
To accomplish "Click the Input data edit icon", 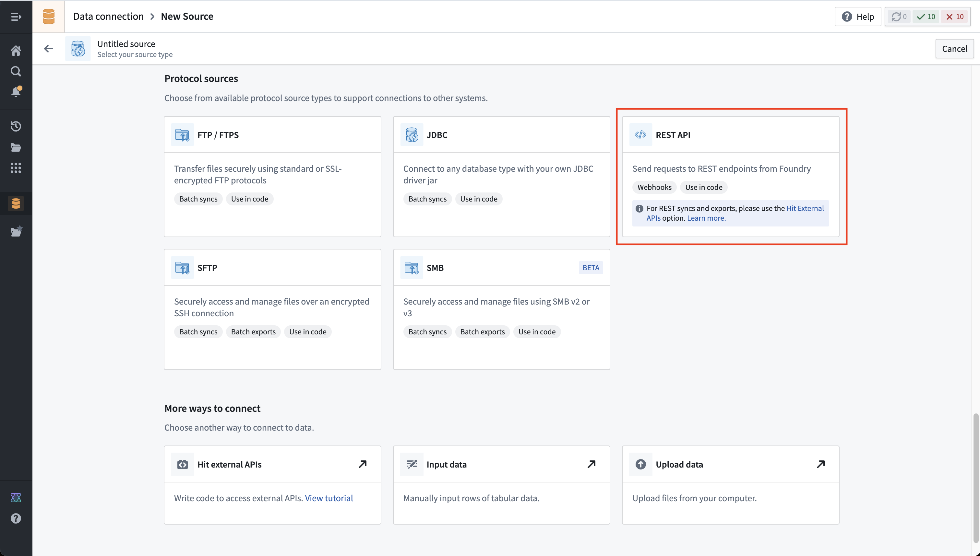I will coord(412,464).
